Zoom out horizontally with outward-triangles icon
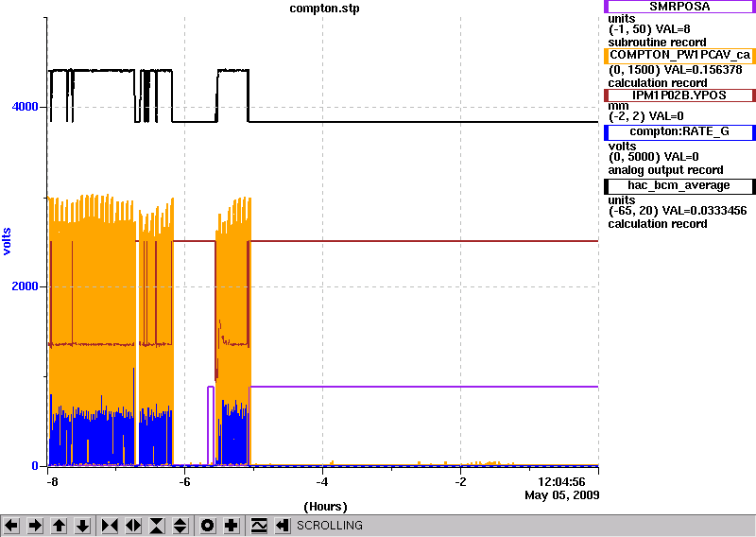The image size is (756, 537). [133, 525]
